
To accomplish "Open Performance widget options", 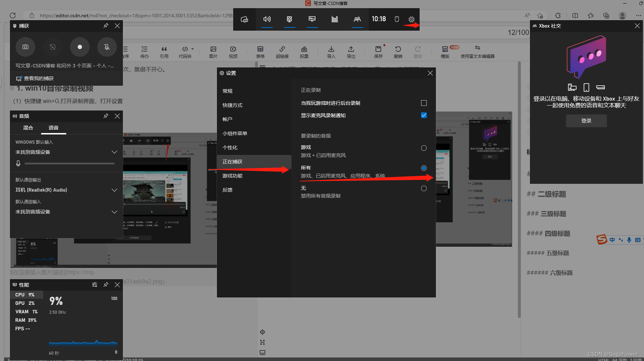I will pos(95,285).
